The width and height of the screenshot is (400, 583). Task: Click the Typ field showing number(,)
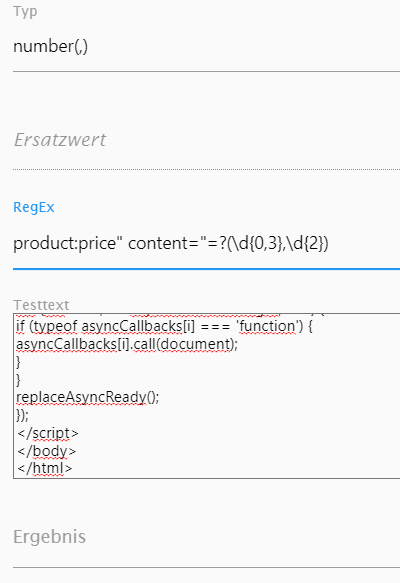click(x=206, y=47)
